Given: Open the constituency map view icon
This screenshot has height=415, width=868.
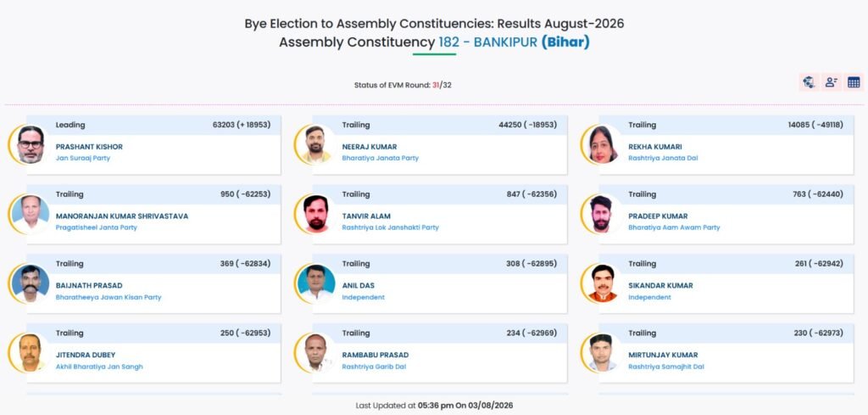Looking at the screenshot, I should [x=809, y=82].
